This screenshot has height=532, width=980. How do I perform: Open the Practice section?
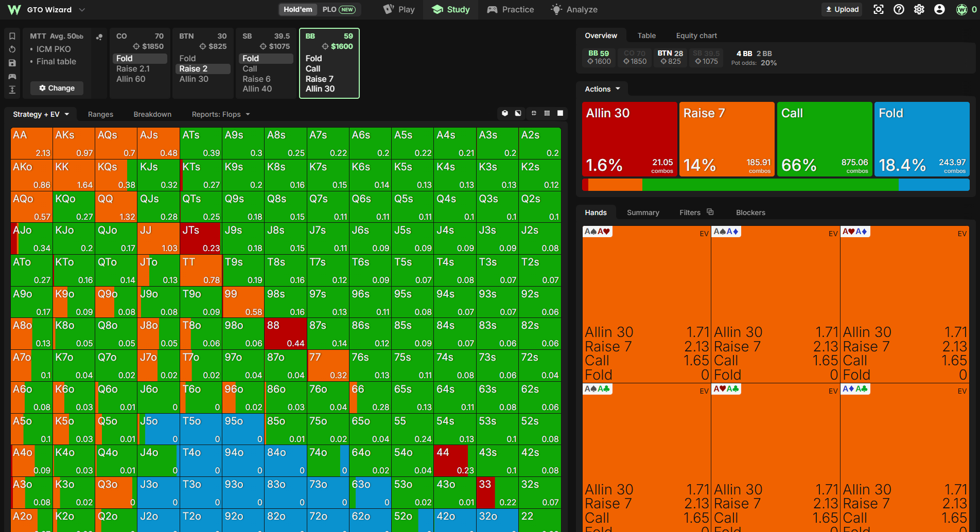coord(511,9)
